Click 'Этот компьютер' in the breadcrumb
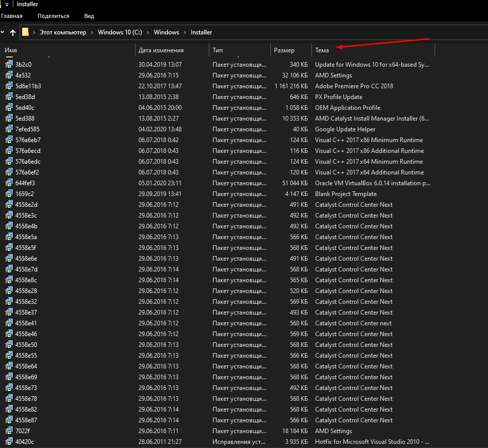 (63, 32)
